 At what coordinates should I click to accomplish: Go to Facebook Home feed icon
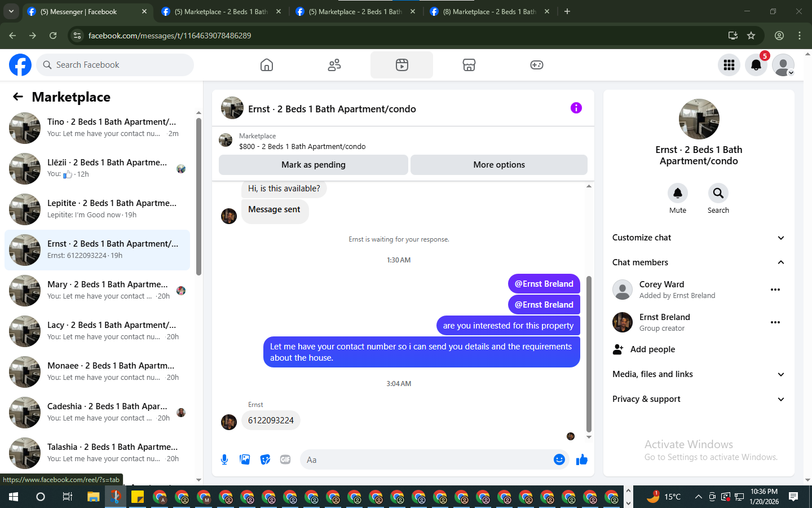pos(267,65)
